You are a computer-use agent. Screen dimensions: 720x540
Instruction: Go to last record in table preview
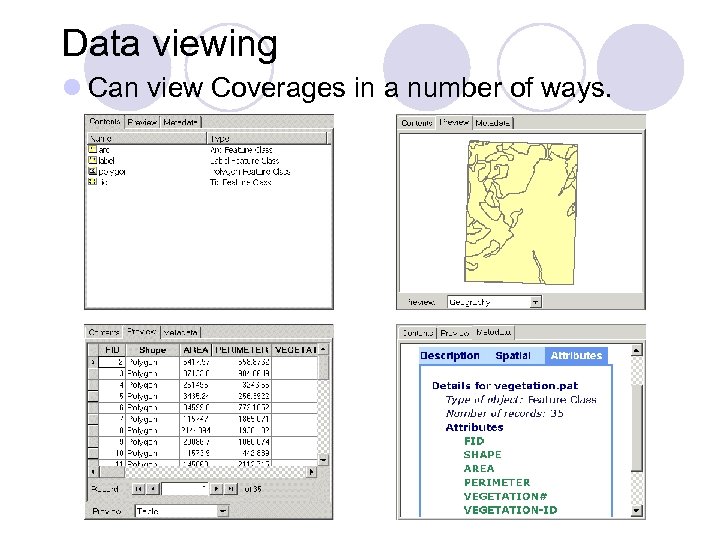click(x=231, y=489)
